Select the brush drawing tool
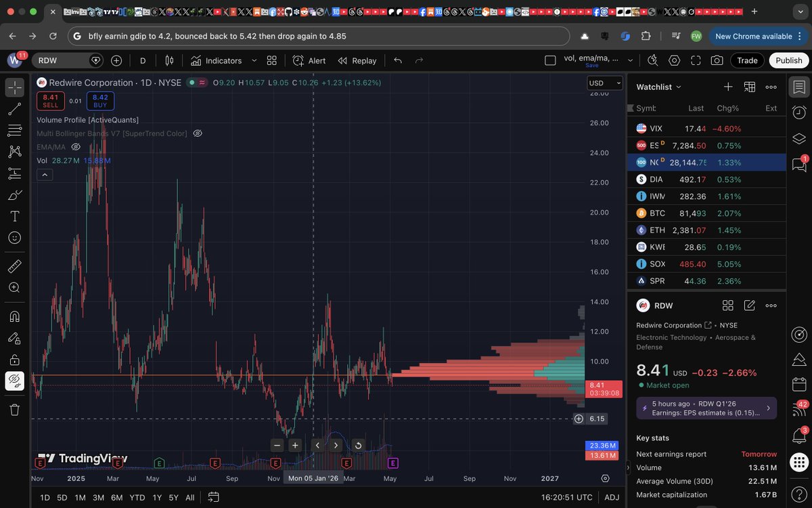This screenshot has height=508, width=812. point(14,195)
